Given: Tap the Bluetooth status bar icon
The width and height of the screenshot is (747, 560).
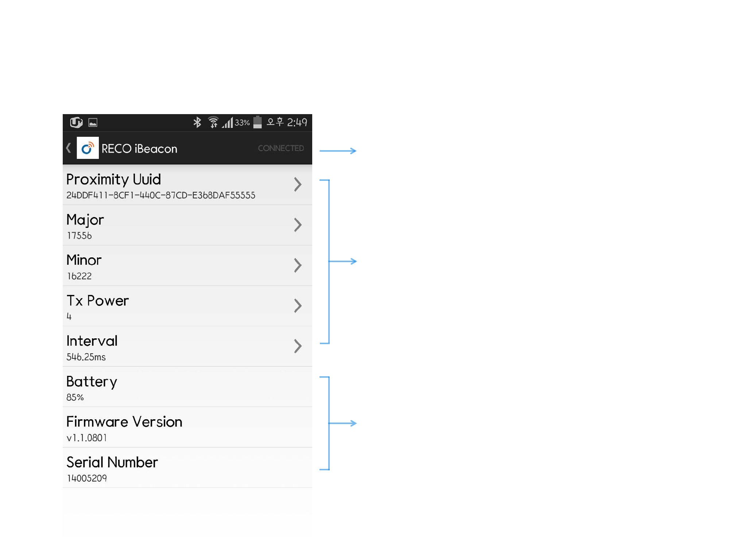Looking at the screenshot, I should (x=197, y=122).
